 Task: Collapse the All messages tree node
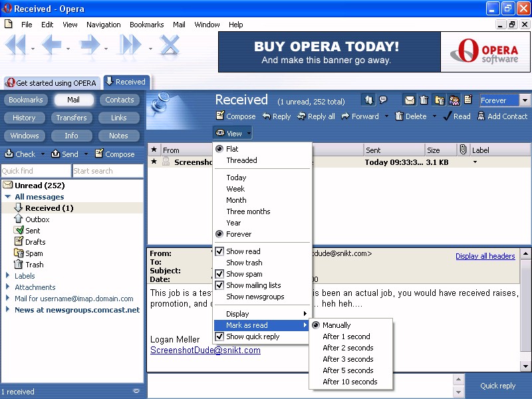tap(8, 197)
